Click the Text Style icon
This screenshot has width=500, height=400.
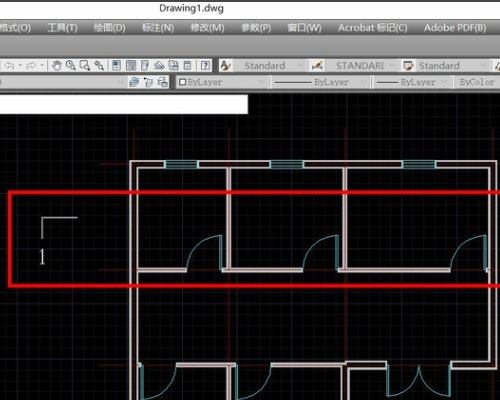[226, 66]
